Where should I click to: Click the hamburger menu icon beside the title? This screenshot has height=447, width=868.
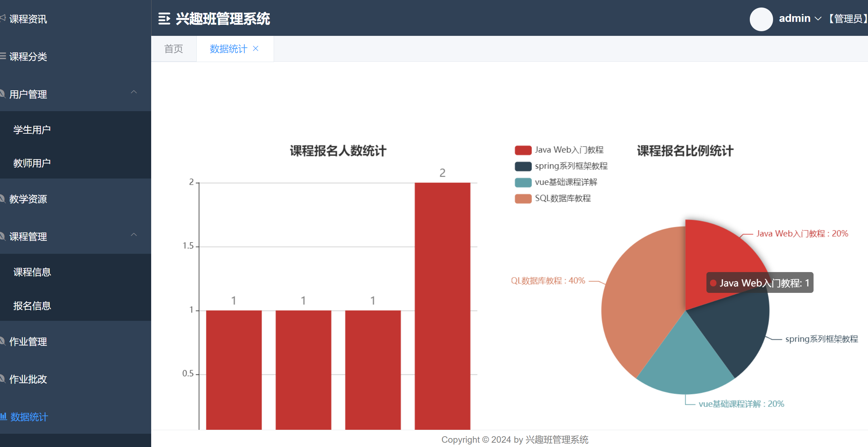coord(164,19)
